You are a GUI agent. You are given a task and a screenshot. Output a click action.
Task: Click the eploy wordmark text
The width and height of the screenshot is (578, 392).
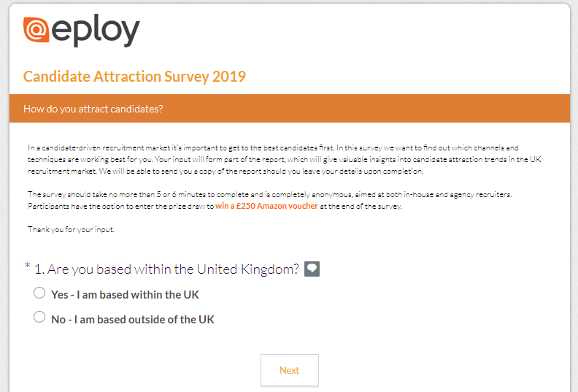click(96, 31)
